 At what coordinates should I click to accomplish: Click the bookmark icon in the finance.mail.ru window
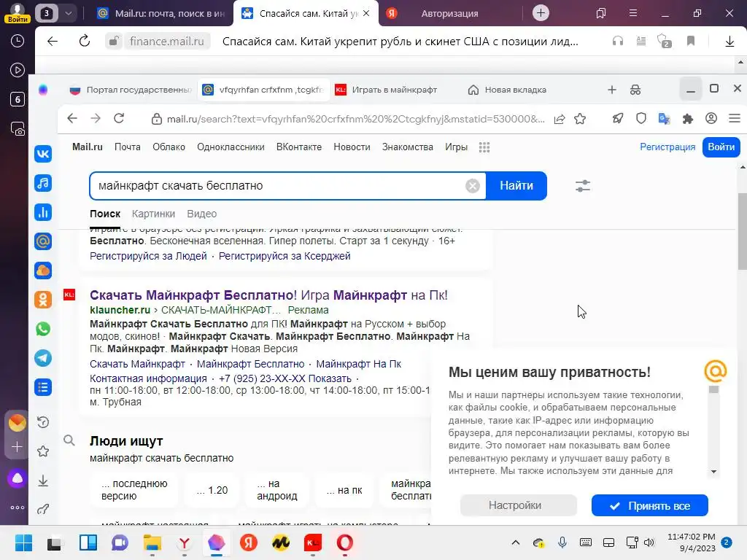click(691, 41)
